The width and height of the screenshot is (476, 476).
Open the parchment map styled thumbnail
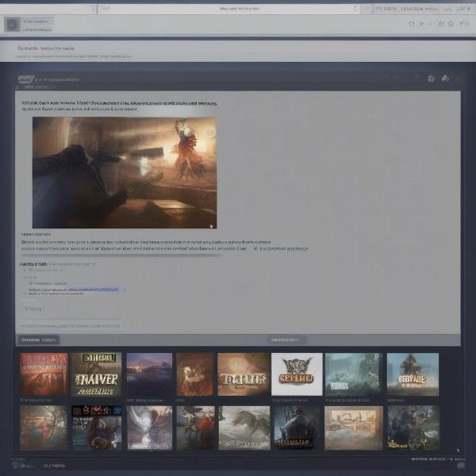point(354,428)
